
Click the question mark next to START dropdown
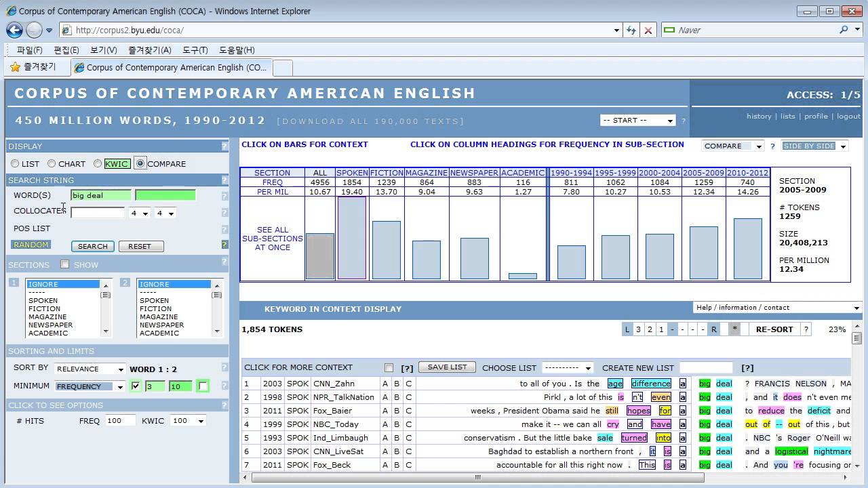[x=684, y=121]
